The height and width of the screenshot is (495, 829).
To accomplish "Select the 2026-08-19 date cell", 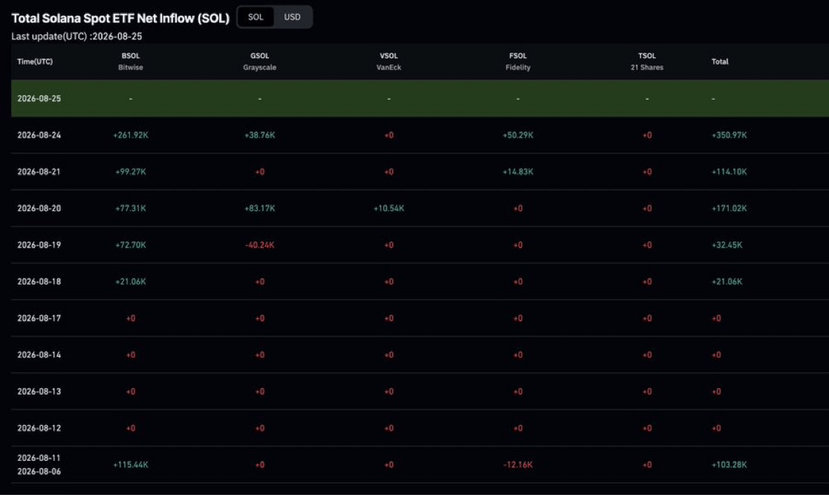I will 39,245.
